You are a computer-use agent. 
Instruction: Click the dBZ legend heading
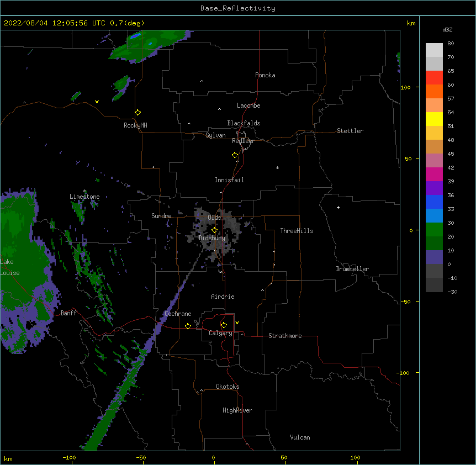(447, 29)
